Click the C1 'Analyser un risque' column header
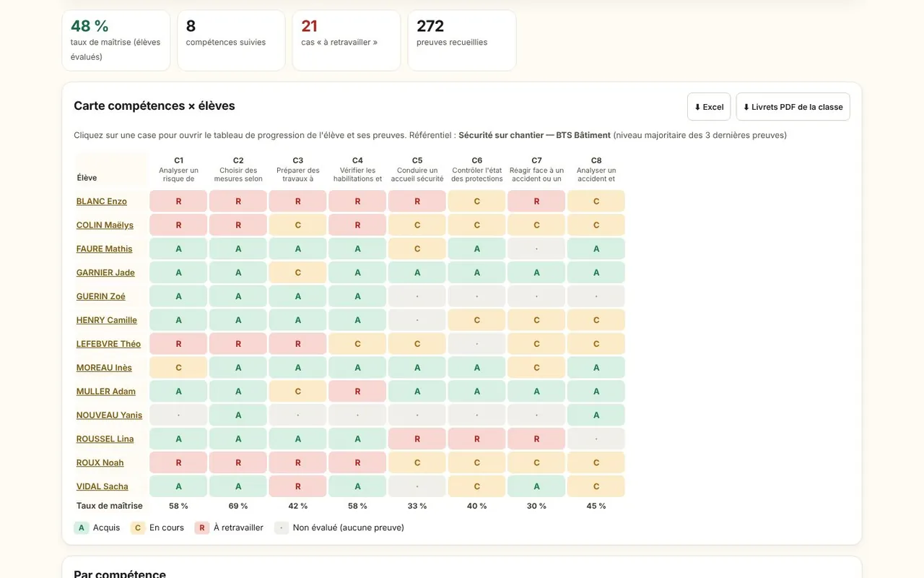 (x=178, y=170)
